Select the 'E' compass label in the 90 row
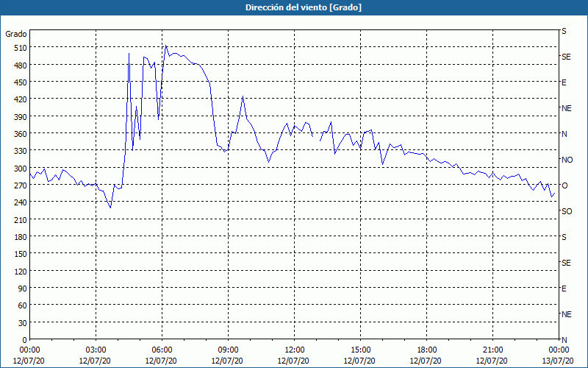 tap(564, 289)
